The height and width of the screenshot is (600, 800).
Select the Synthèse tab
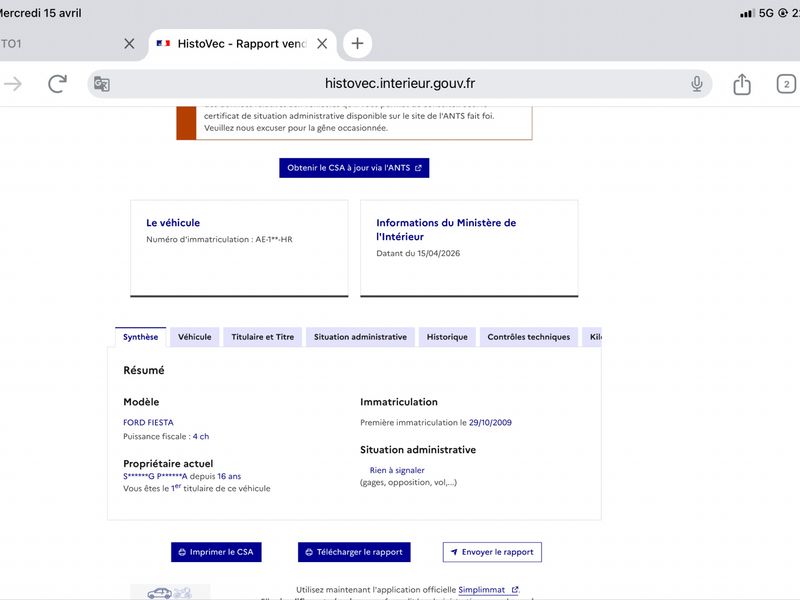tap(140, 337)
